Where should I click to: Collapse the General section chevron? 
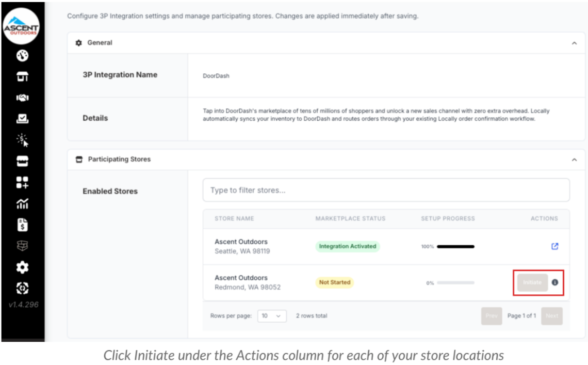click(574, 43)
